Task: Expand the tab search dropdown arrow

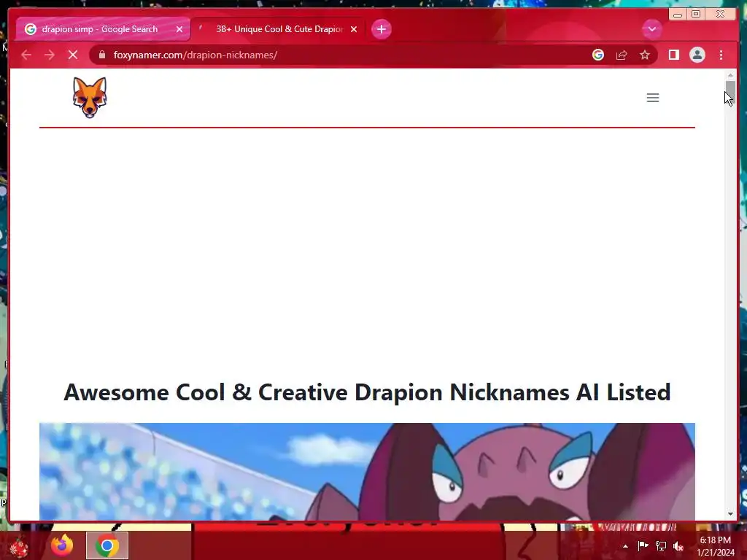Action: 651,29
